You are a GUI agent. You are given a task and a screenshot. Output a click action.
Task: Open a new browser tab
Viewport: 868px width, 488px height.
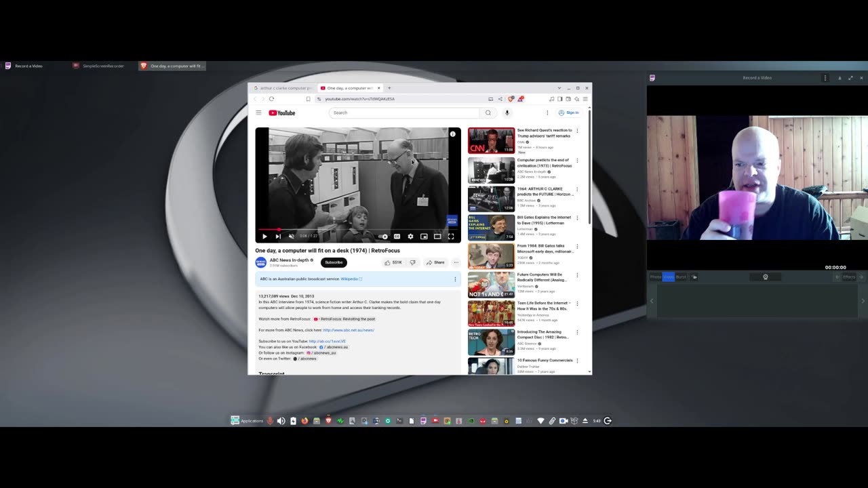pyautogui.click(x=389, y=88)
